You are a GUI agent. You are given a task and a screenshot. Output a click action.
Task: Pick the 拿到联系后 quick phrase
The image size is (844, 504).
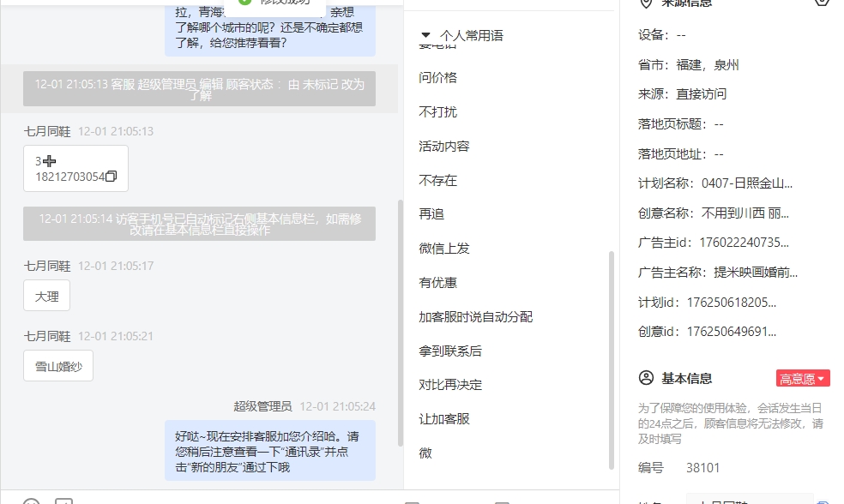coord(450,351)
